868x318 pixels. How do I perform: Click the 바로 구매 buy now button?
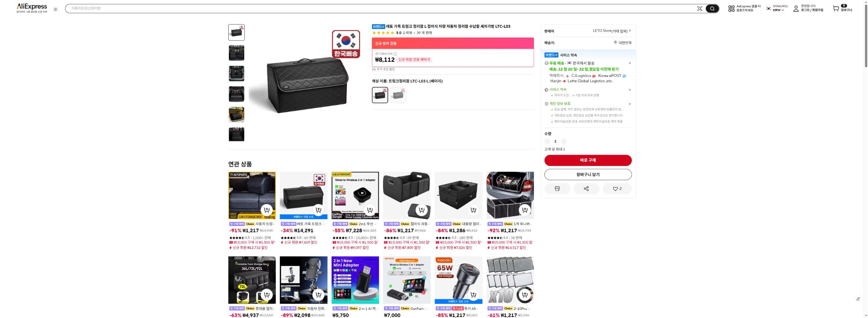click(588, 160)
